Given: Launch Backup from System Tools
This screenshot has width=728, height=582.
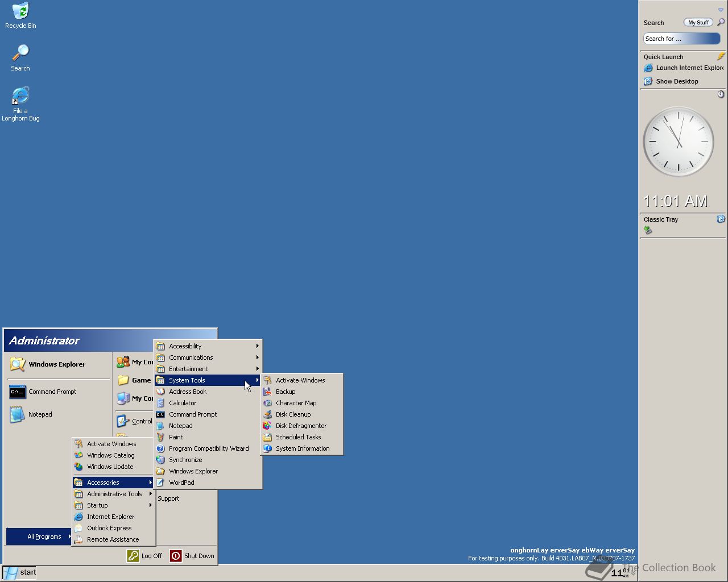Looking at the screenshot, I should click(x=302, y=392).
